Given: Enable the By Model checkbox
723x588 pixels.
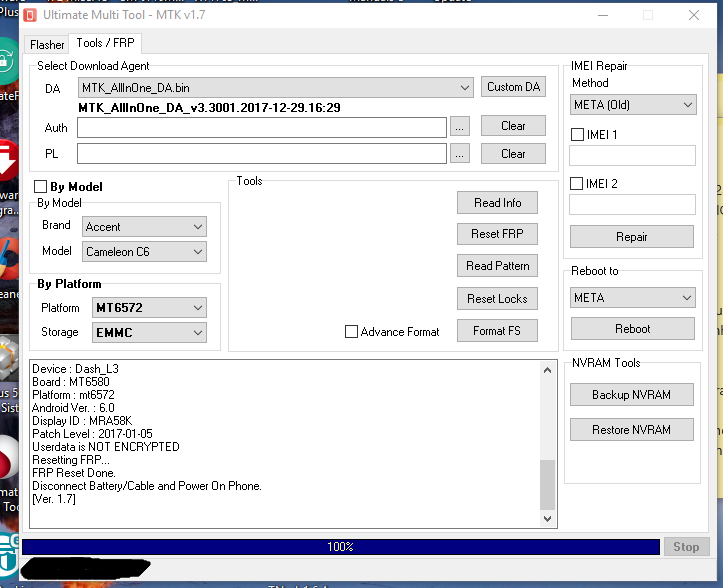Looking at the screenshot, I should tap(41, 187).
